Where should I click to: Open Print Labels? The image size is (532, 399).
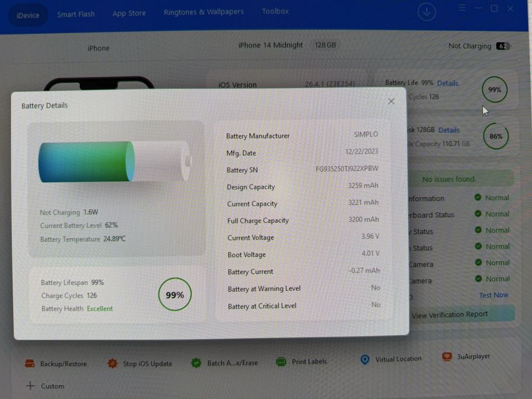(309, 361)
